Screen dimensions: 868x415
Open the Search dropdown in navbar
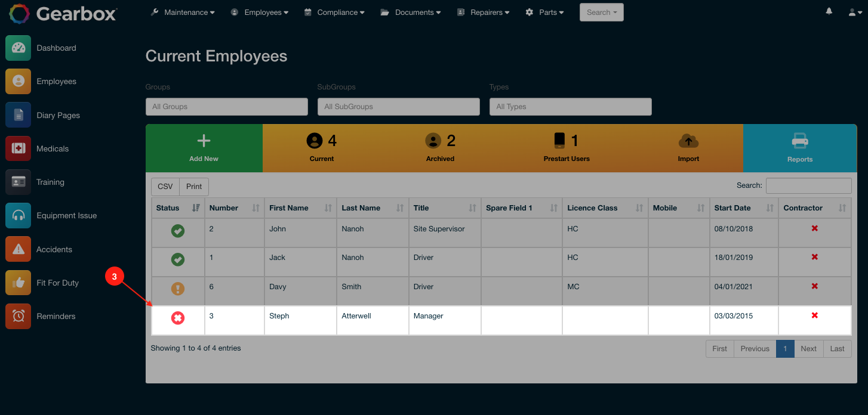point(601,13)
